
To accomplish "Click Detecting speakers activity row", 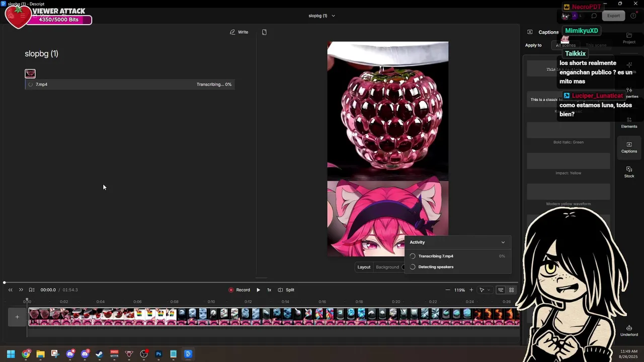I will tap(457, 267).
